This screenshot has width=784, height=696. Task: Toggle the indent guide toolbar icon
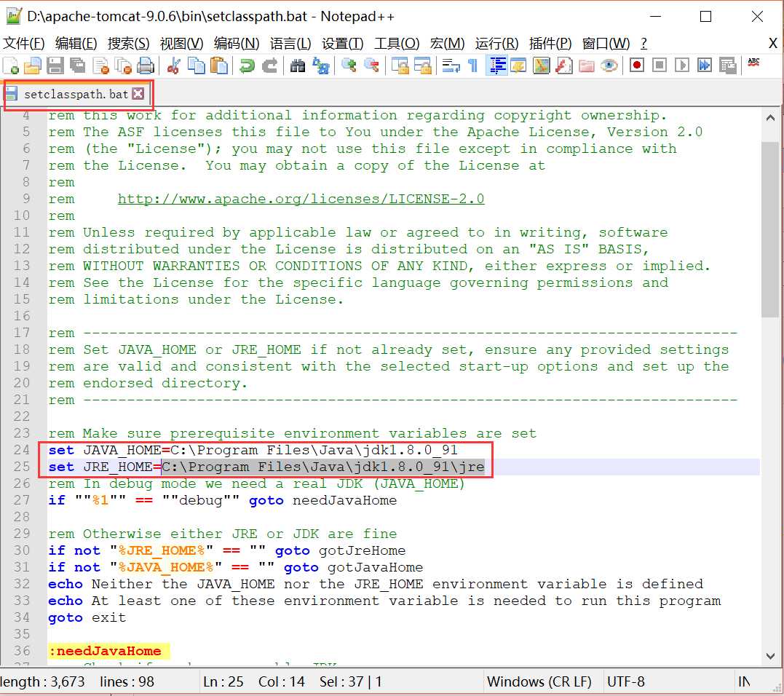coord(497,66)
